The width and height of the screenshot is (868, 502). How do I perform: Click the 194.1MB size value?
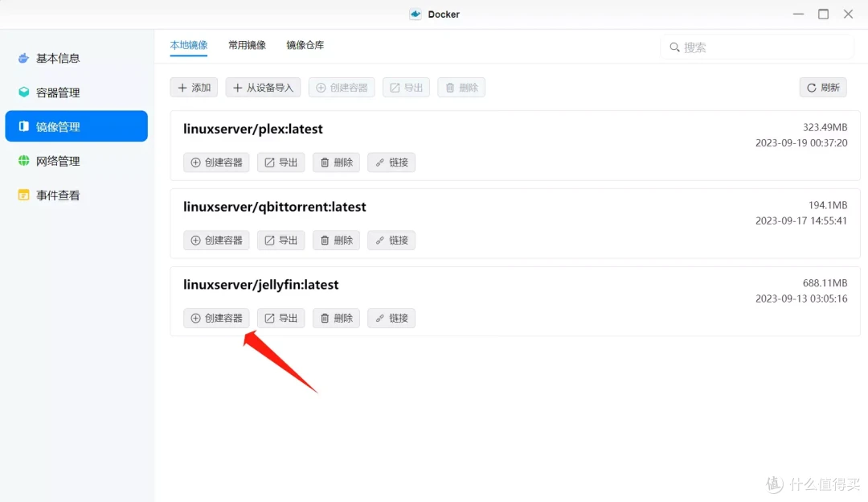click(828, 205)
